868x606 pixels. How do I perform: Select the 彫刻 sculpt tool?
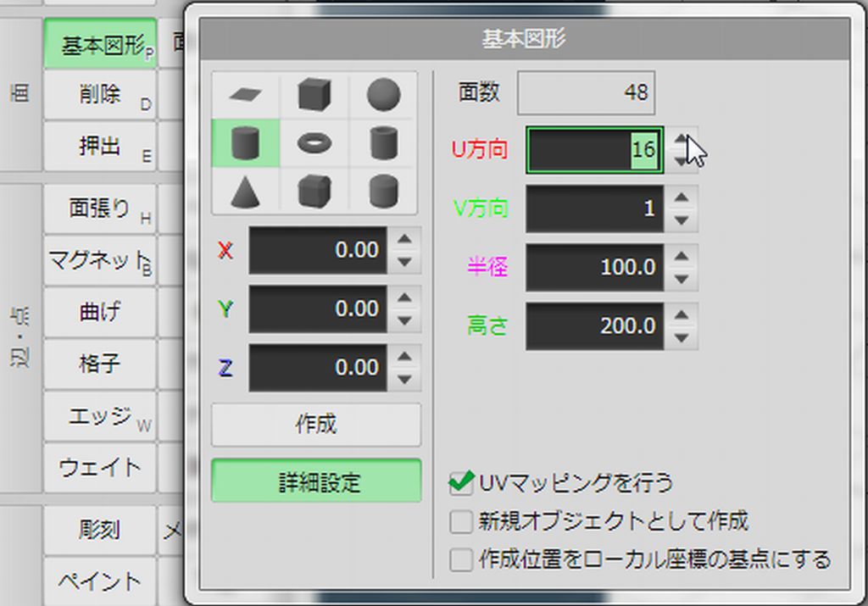coord(100,531)
